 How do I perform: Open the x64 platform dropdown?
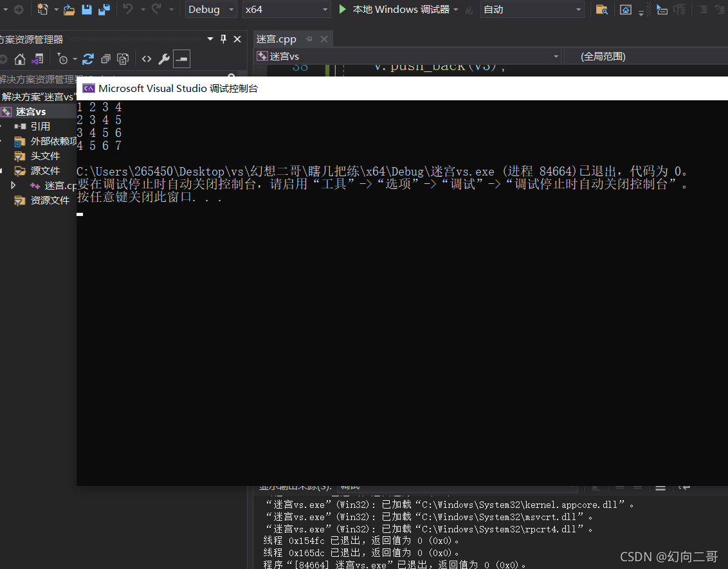[286, 9]
